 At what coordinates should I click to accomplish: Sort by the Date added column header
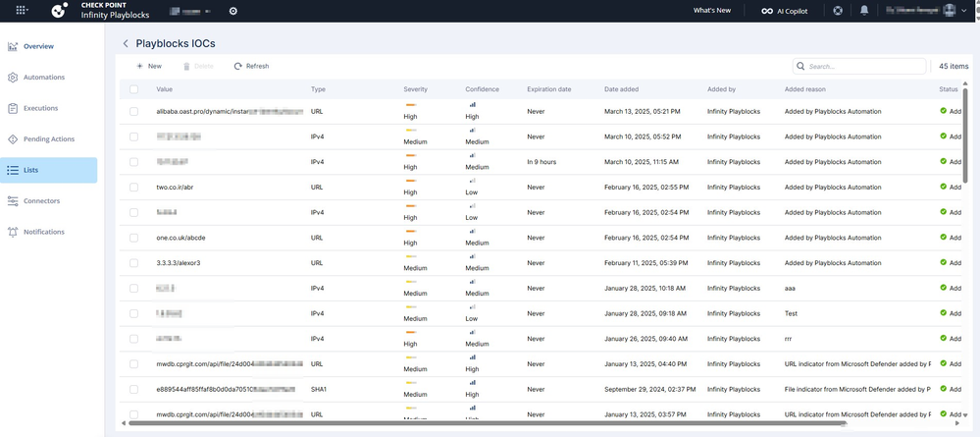[624, 89]
